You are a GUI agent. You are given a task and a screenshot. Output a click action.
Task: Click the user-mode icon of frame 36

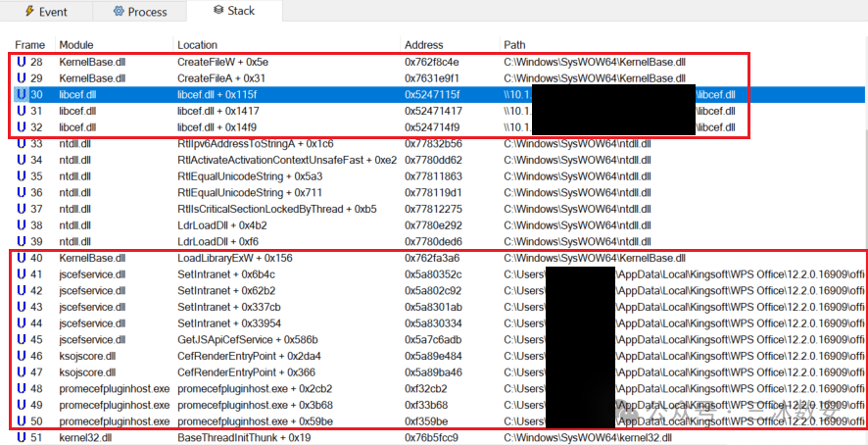pos(22,193)
